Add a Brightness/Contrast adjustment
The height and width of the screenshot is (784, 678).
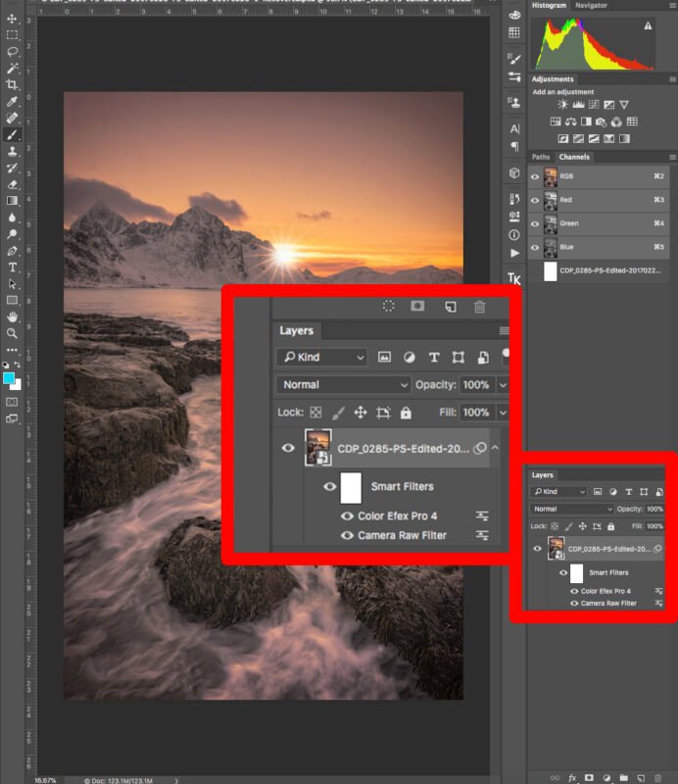coord(562,105)
